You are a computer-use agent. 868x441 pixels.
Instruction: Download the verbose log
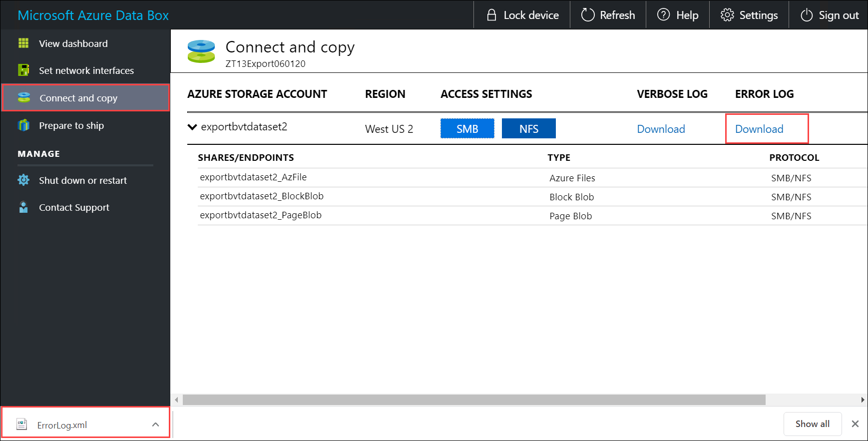point(661,129)
